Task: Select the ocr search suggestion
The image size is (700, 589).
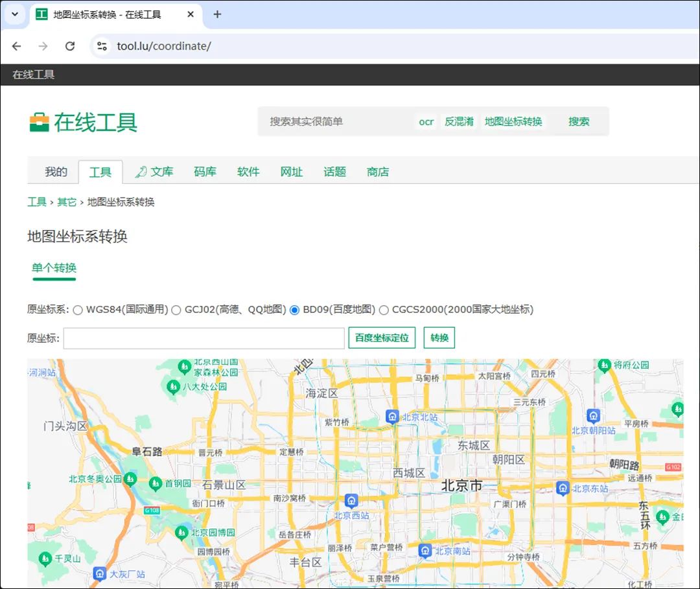Action: click(426, 121)
